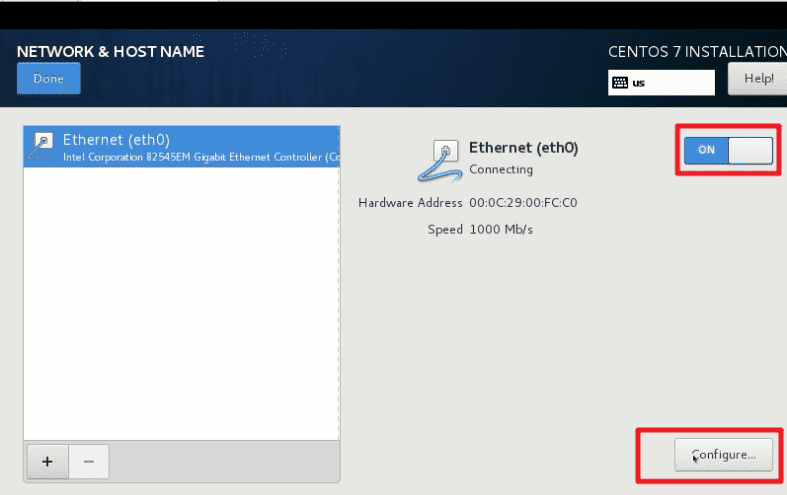Click the blue Done button
Image resolution: width=787 pixels, height=495 pixels.
[49, 78]
